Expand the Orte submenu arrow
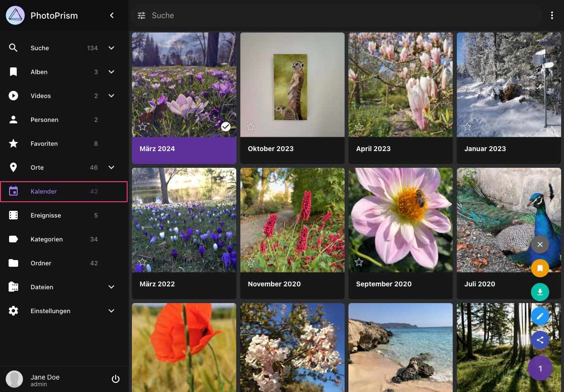The width and height of the screenshot is (564, 392). [x=111, y=168]
